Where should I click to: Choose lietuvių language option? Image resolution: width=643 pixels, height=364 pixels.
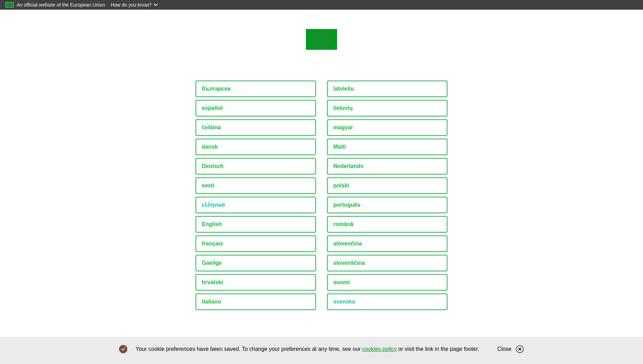[387, 108]
